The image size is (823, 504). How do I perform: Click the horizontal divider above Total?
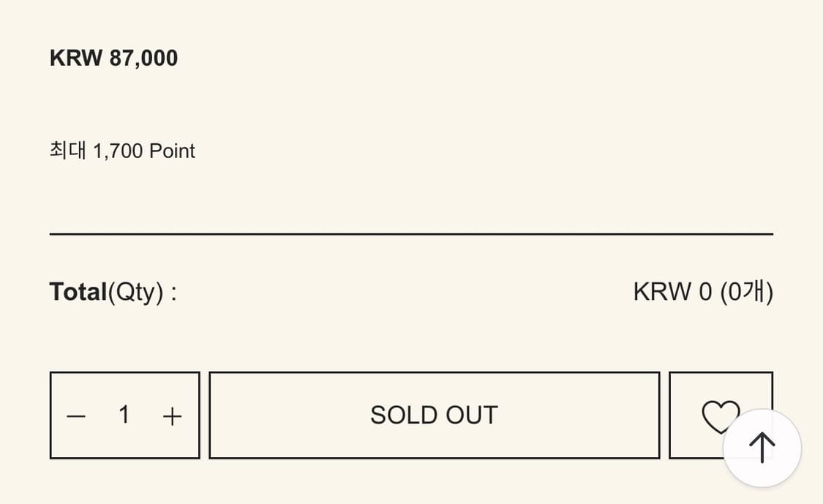(x=411, y=234)
